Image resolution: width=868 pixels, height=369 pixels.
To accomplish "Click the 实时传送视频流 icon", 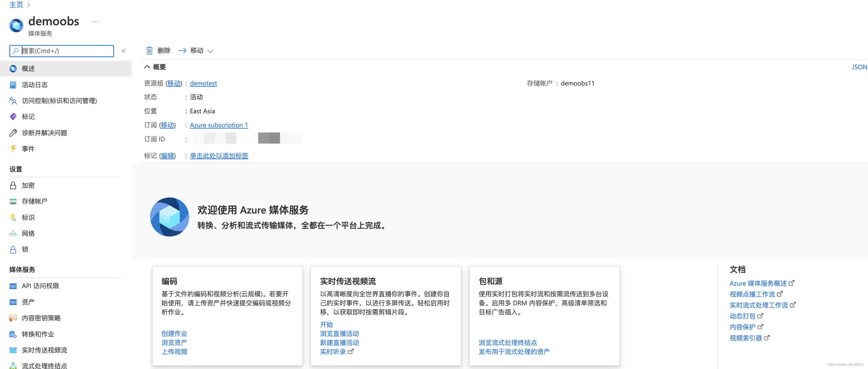I will pyautogui.click(x=13, y=350).
